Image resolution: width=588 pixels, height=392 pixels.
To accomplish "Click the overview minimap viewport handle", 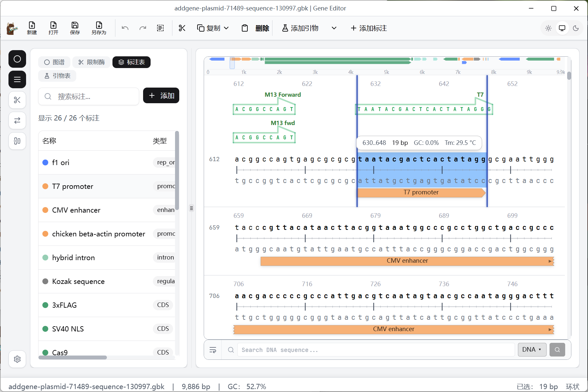I will 232,63.
